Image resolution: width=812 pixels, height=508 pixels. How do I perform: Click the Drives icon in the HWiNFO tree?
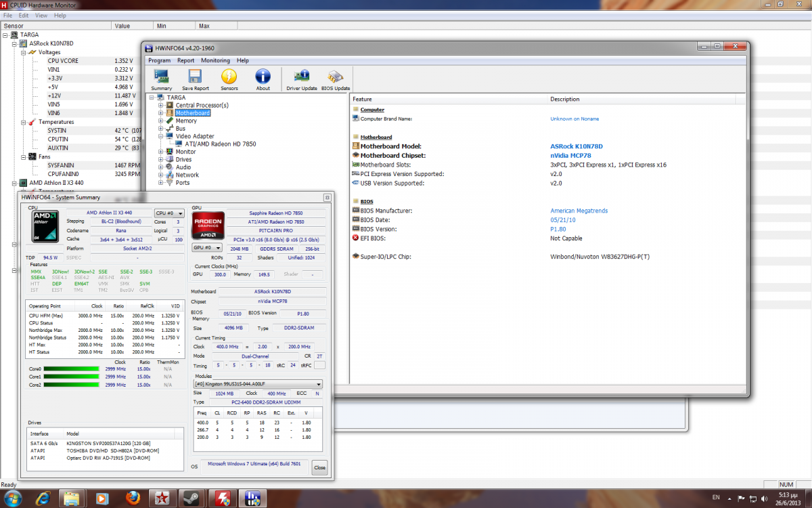tap(170, 159)
